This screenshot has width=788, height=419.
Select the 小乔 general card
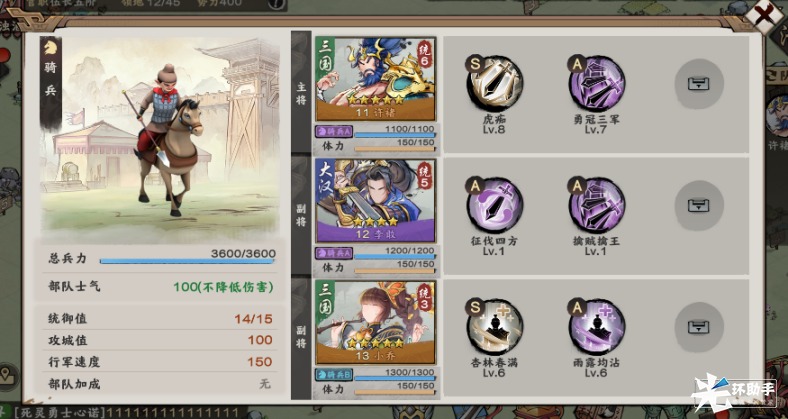pyautogui.click(x=375, y=323)
